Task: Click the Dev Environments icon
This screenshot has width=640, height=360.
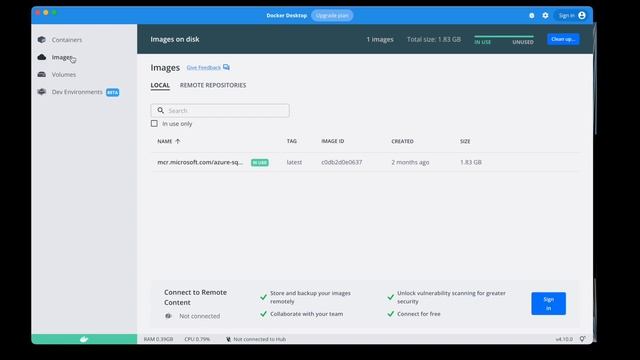Action: point(42,92)
